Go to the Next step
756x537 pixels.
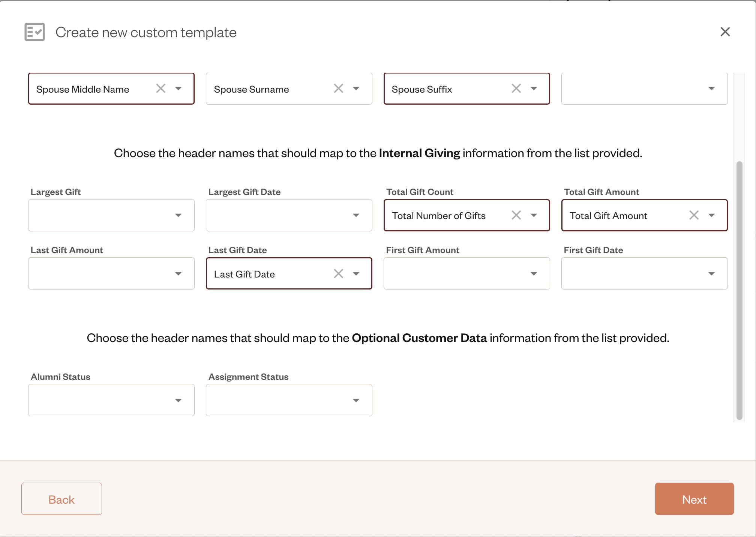click(694, 499)
